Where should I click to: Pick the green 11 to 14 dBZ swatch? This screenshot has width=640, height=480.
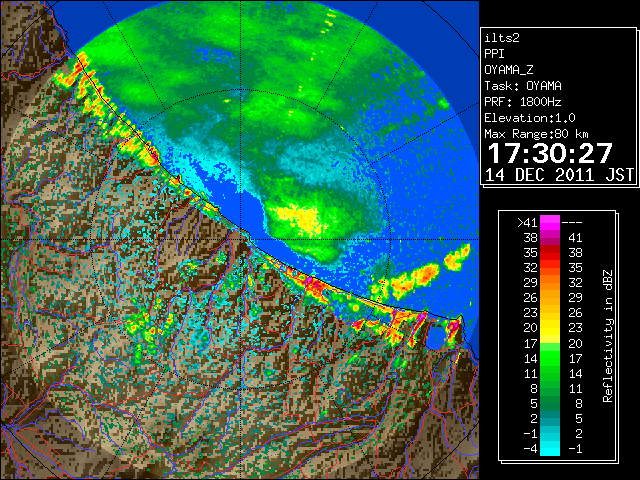[550, 373]
